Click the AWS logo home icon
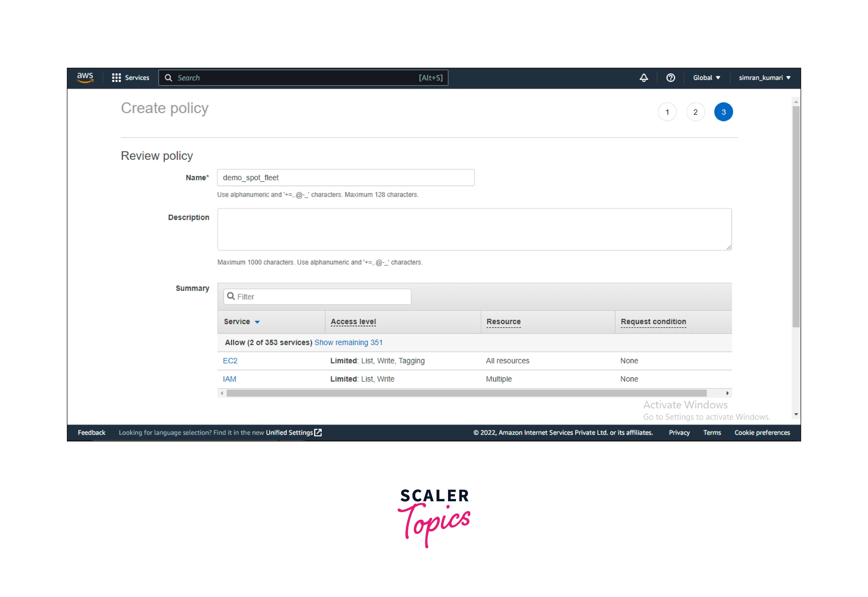The image size is (868, 597). pos(85,77)
